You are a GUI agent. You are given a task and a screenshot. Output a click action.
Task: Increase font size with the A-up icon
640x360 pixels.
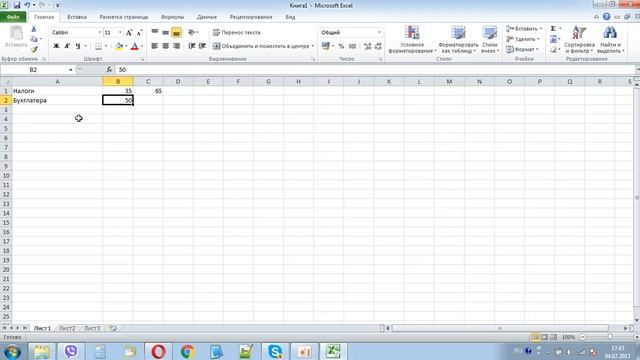click(129, 32)
